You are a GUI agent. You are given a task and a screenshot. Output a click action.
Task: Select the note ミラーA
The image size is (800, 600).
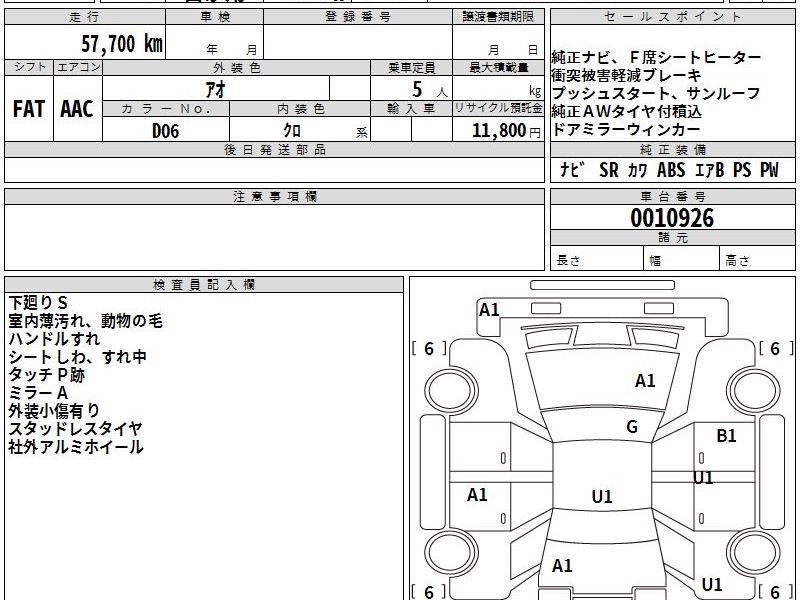[x=38, y=393]
